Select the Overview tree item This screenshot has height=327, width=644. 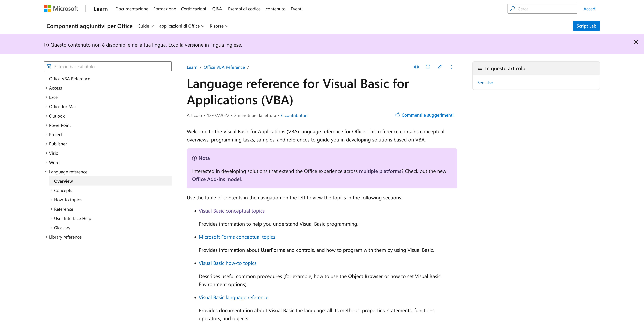[x=110, y=181]
